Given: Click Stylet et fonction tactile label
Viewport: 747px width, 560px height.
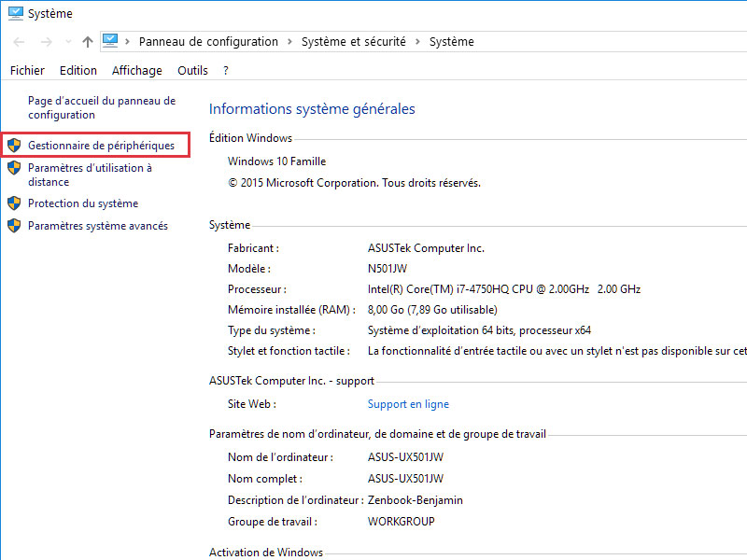Looking at the screenshot, I should click(289, 351).
